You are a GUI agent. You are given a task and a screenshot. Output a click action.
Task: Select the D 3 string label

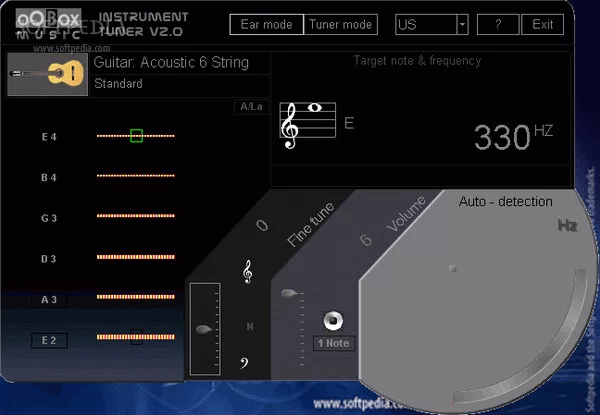pos(49,259)
